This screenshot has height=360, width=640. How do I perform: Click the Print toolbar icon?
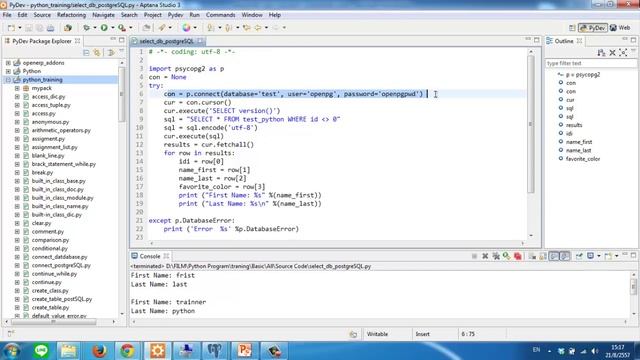(50, 28)
